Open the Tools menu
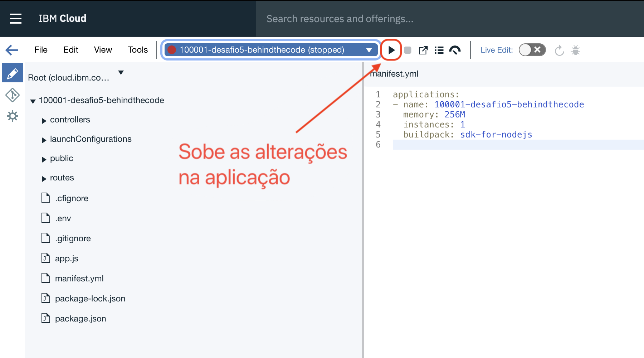Screen dimensions: 644x358 coord(138,50)
